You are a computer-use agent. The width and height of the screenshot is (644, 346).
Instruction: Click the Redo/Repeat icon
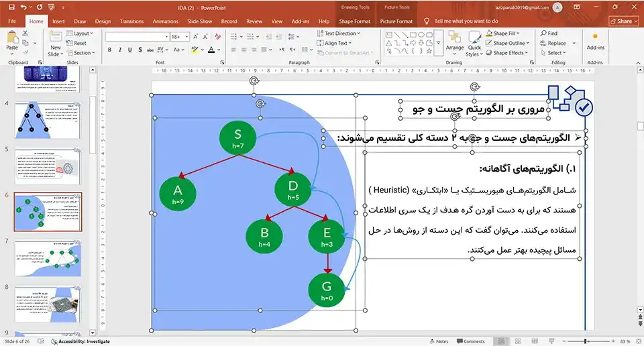40,7
